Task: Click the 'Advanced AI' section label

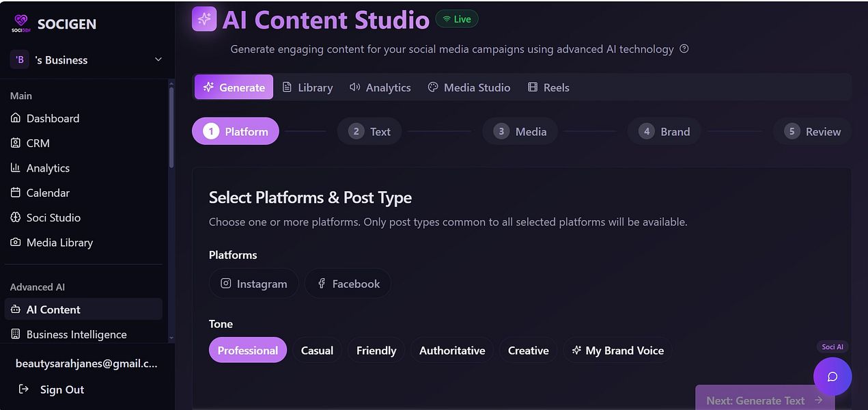Action: (38, 287)
